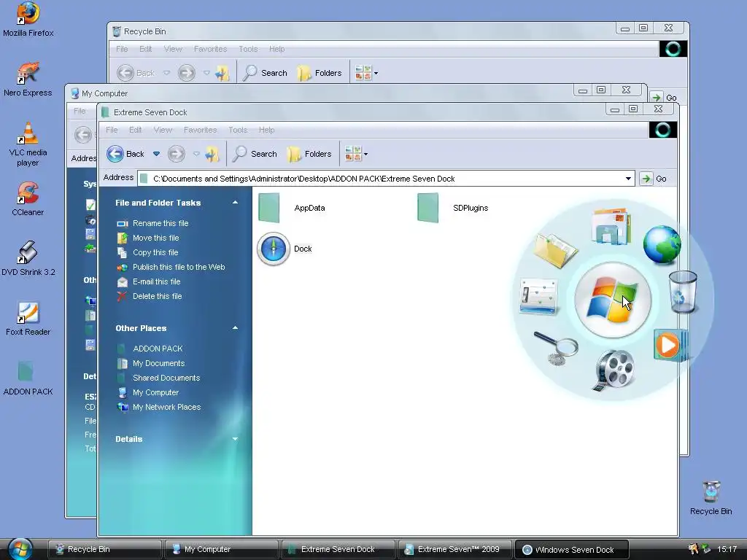Viewport: 747px width, 560px height.
Task: Click the magnifying glass icon in the circular dock
Action: (556, 348)
